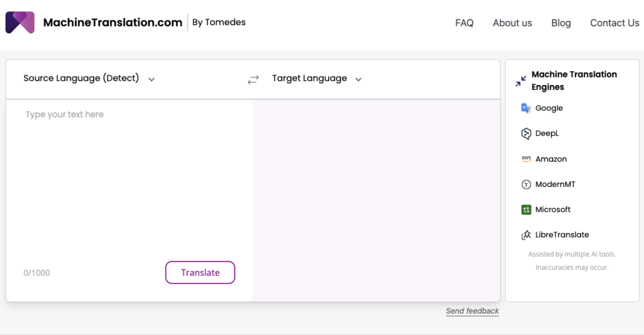The height and width of the screenshot is (335, 644).
Task: Click the Translate button
Action: coord(200,273)
